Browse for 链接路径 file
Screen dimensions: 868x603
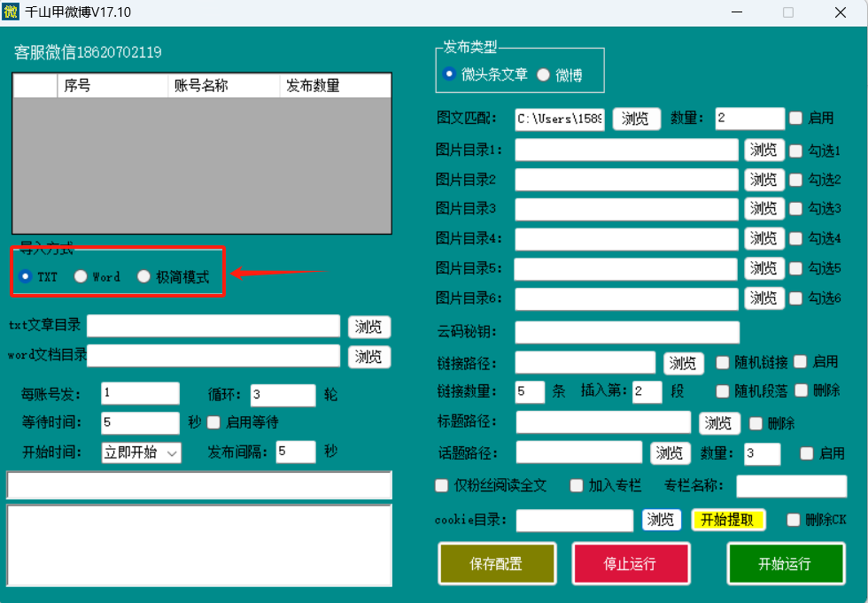click(x=684, y=363)
